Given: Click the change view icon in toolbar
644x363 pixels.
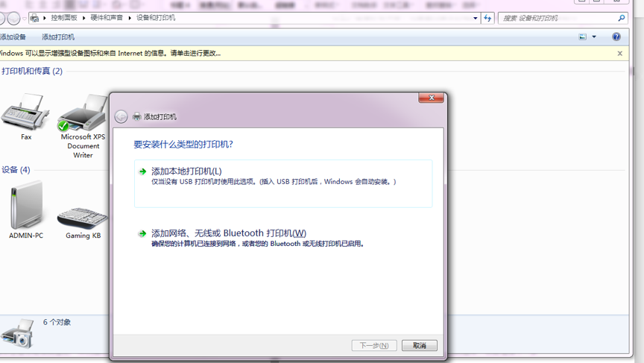Looking at the screenshot, I should pyautogui.click(x=583, y=37).
